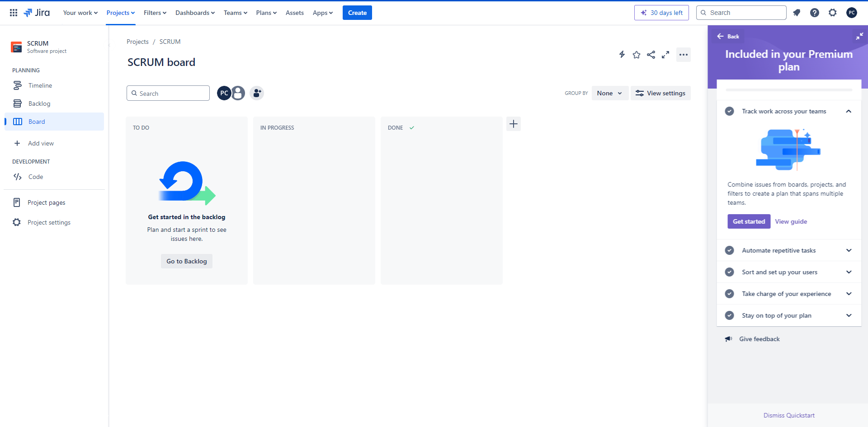Open the app switcher grid icon
The height and width of the screenshot is (427, 868).
tap(14, 13)
